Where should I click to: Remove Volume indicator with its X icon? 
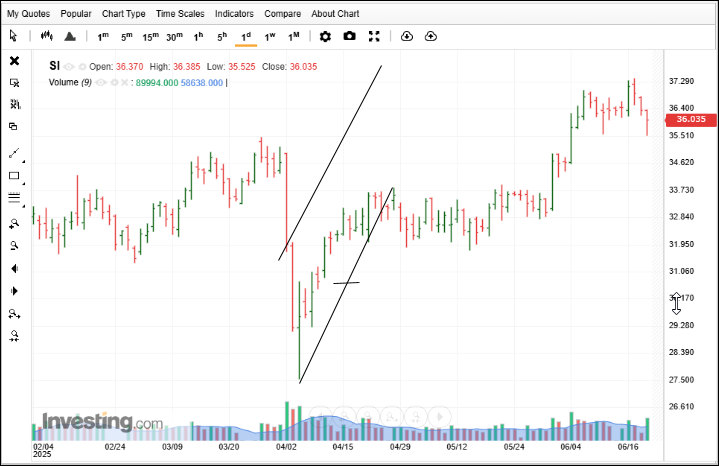(x=124, y=83)
